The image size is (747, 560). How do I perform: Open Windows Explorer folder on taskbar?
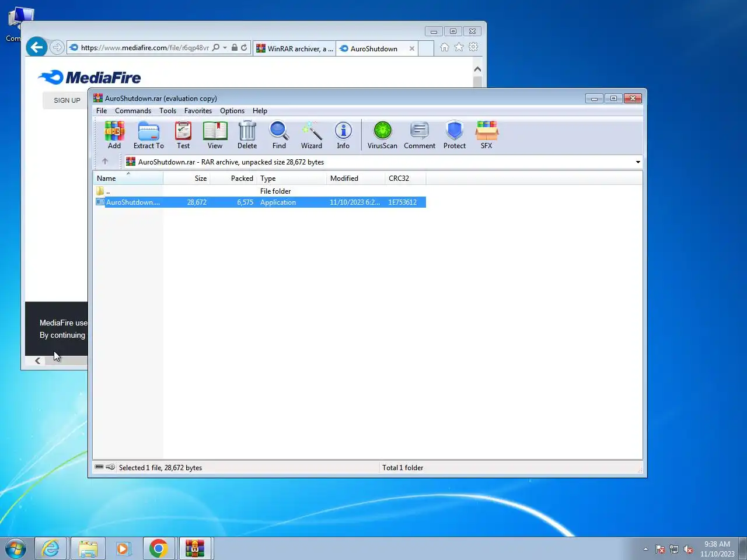click(x=88, y=548)
